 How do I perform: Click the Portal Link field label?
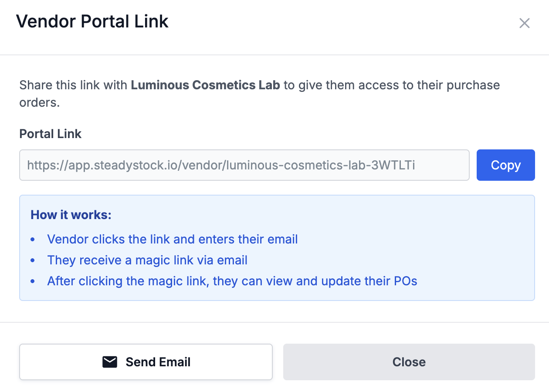pyautogui.click(x=50, y=134)
